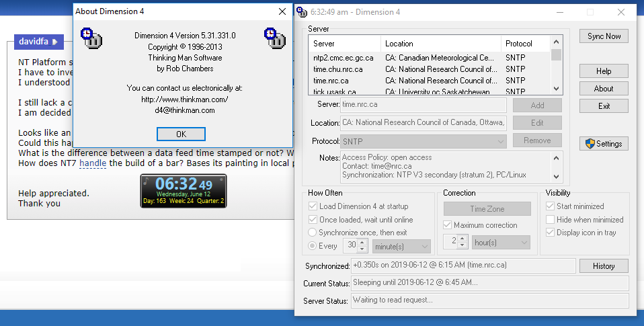Toggle Load Dimension 4 at startup checkbox
644x326 pixels.
(x=313, y=206)
